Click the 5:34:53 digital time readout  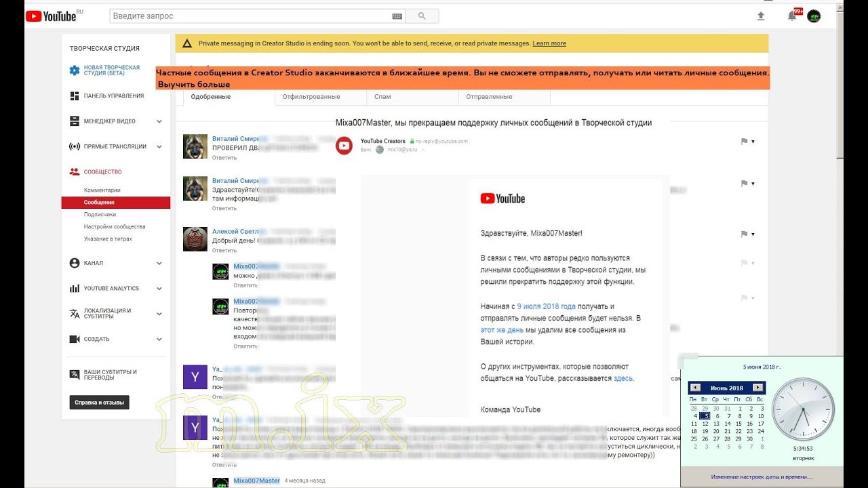[803, 448]
